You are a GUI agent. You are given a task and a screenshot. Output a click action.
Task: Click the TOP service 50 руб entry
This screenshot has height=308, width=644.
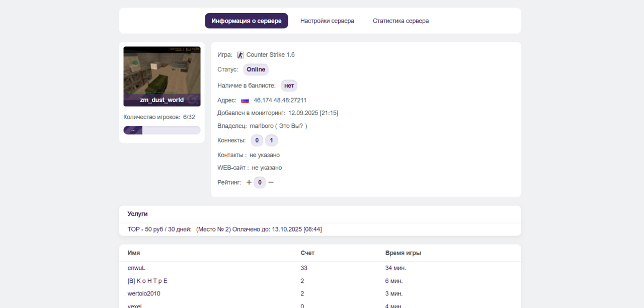click(x=159, y=229)
